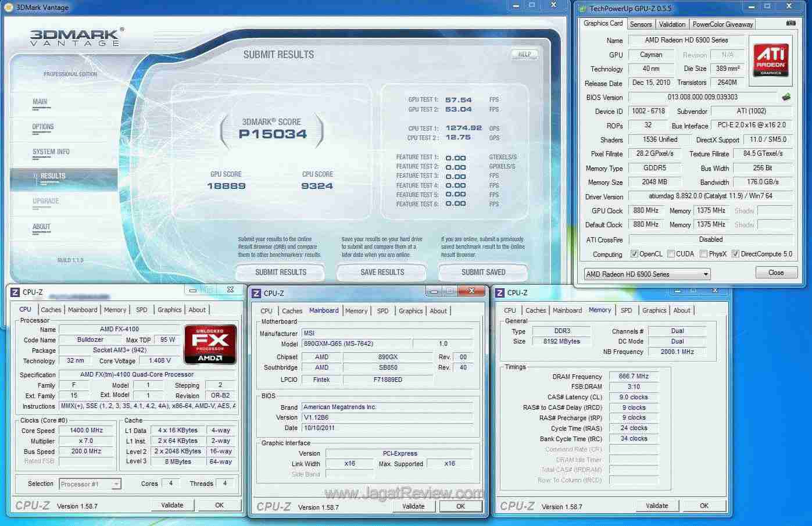This screenshot has height=526, width=812.
Task: Open the Processor #1 selection dropdown
Action: 90,484
